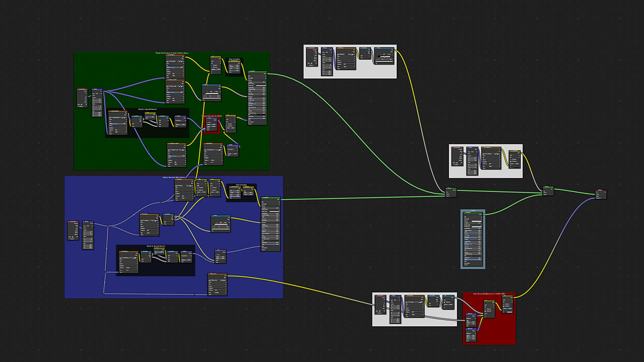The image size is (644, 362).
Task: Click object eyedropper on green-frame Texture Coordinate node
Action: click(x=86, y=105)
